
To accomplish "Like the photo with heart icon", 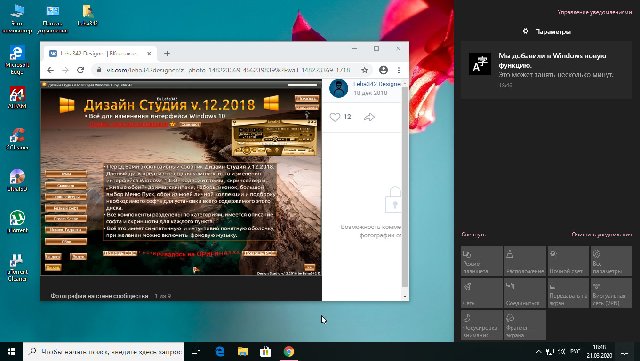I will [335, 117].
